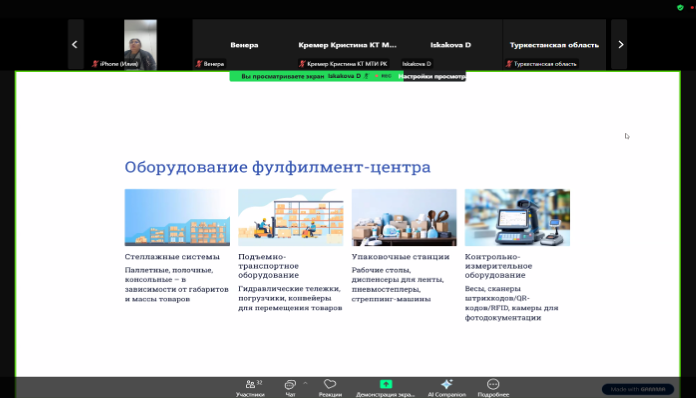Click the forklift equipment image

(291, 217)
